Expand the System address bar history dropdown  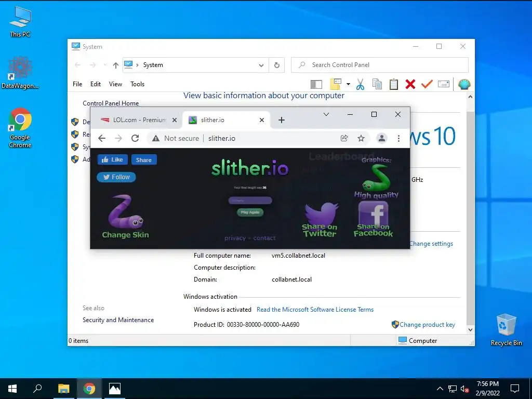[261, 65]
